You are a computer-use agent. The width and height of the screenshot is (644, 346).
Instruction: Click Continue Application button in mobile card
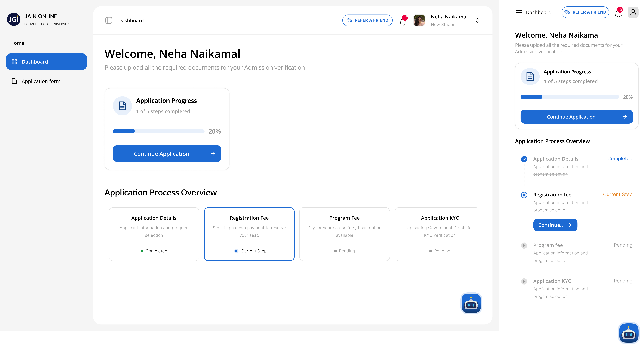(x=577, y=117)
